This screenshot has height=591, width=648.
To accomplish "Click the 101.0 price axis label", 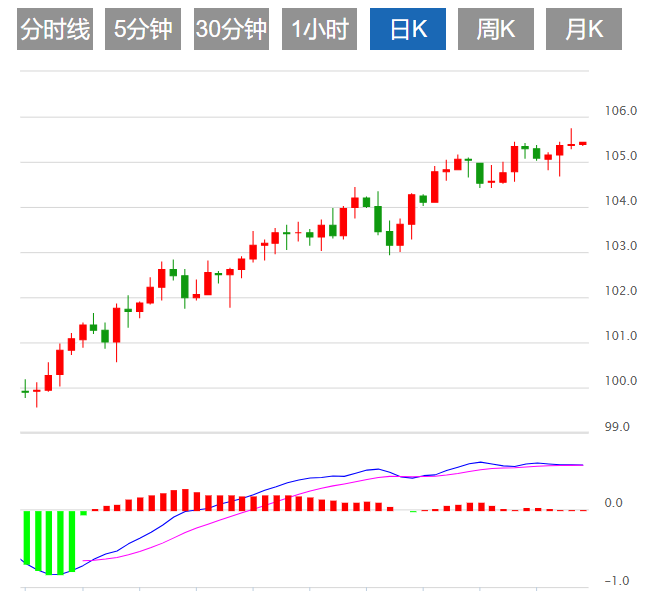I will tap(621, 336).
